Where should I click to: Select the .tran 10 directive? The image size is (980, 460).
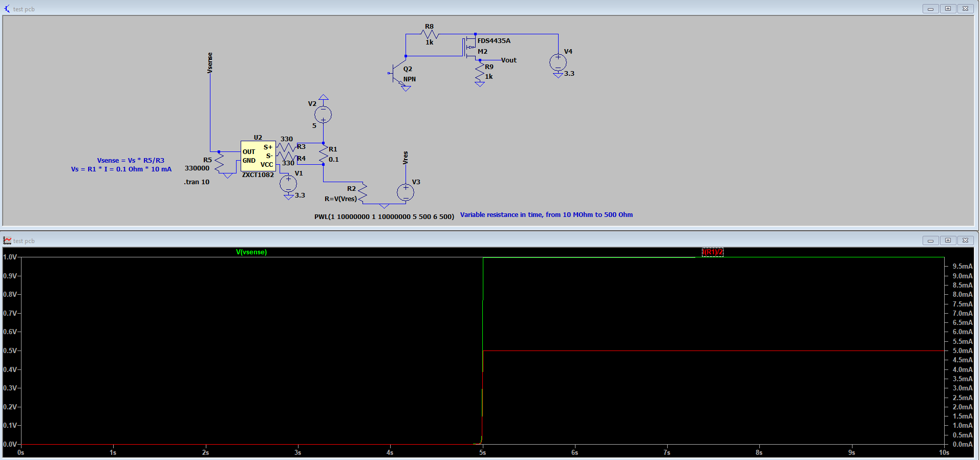tap(197, 182)
